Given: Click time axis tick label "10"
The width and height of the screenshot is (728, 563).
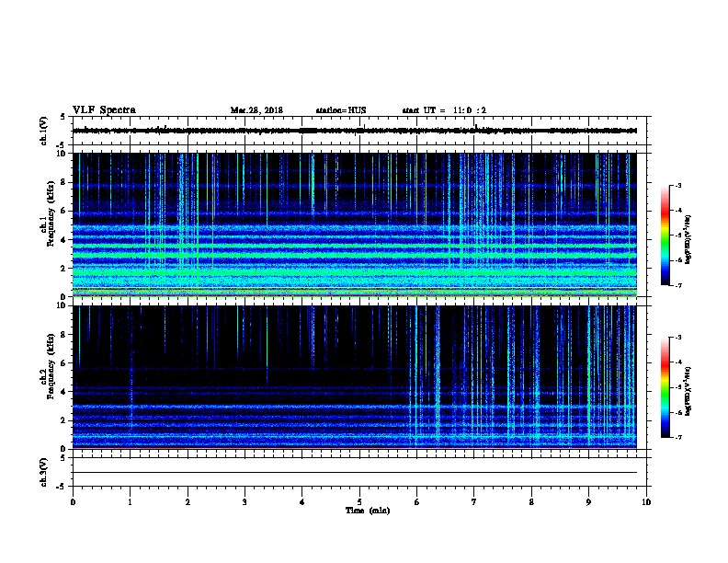Looking at the screenshot, I should point(646,501).
